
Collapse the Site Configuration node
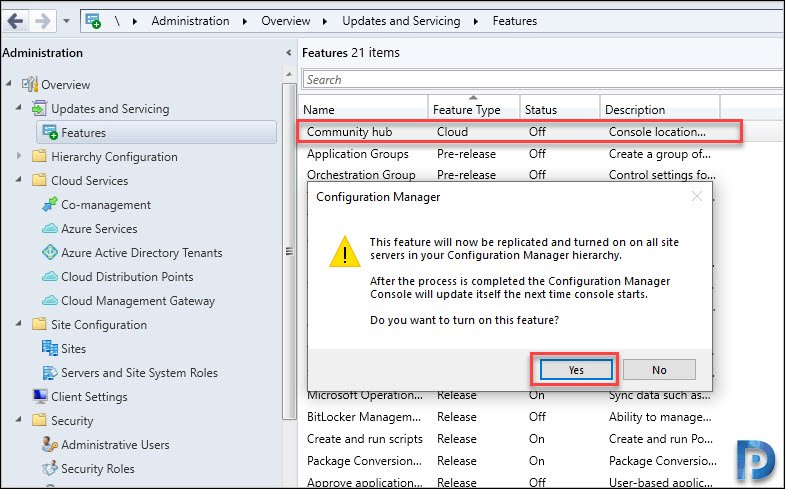[19, 323]
